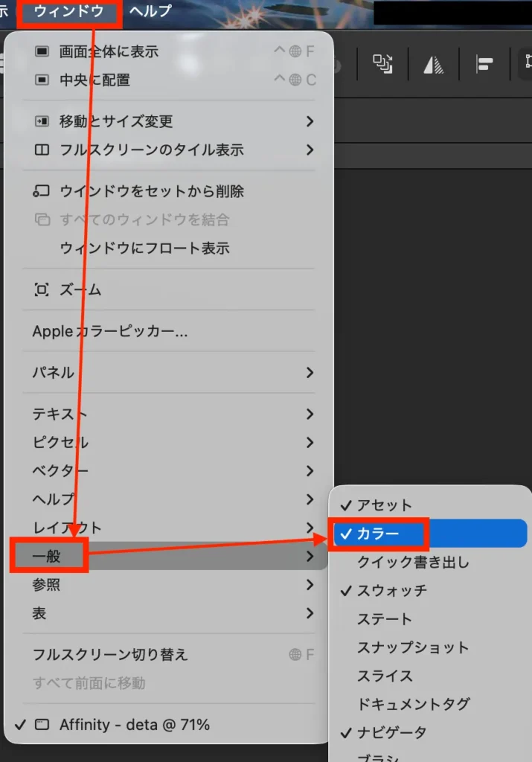Click the 中央に配置 window icon

tap(42, 80)
